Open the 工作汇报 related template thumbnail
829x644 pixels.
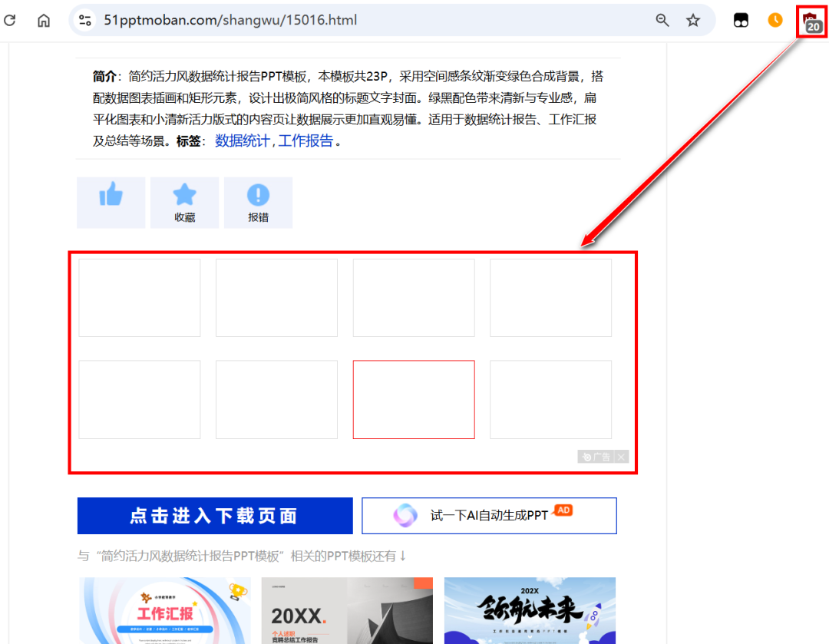tap(164, 610)
